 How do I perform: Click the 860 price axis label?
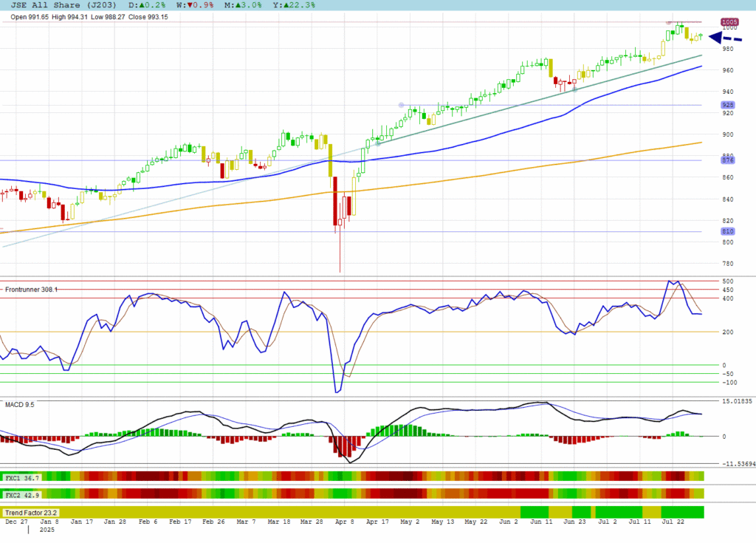click(727, 177)
